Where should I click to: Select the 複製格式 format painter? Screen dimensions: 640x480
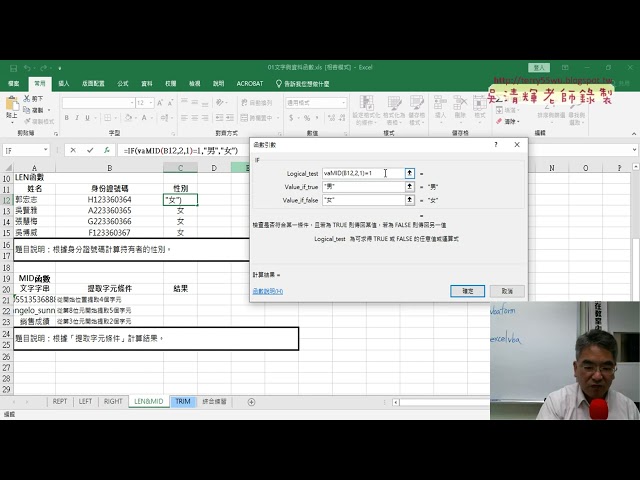click(39, 121)
